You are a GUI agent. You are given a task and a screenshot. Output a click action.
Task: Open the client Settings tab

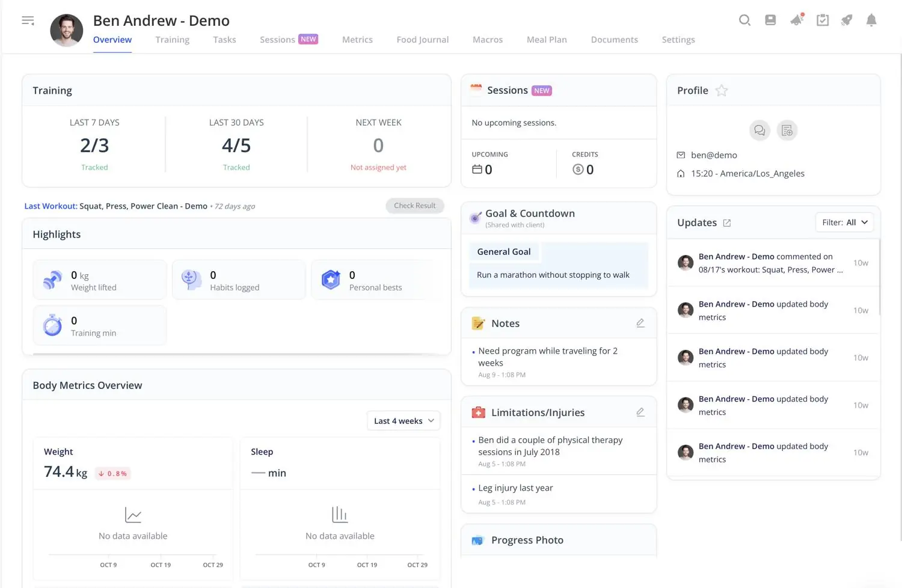pyautogui.click(x=678, y=40)
